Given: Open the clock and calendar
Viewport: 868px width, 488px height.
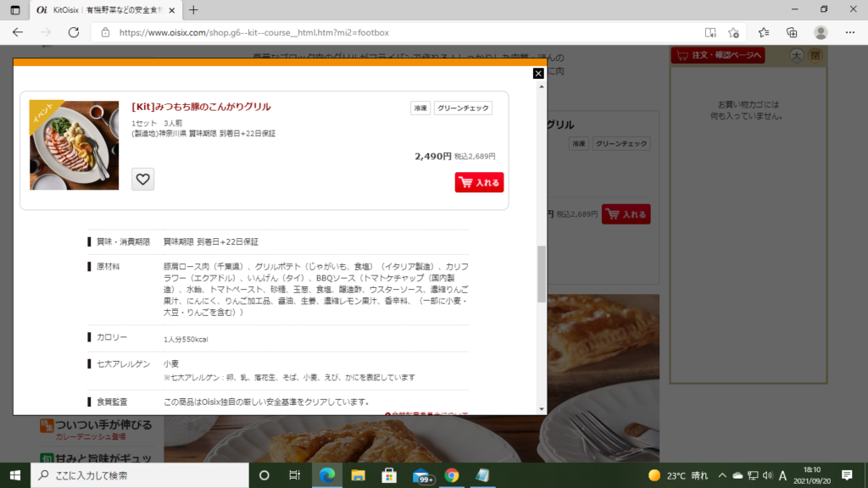Looking at the screenshot, I should click(x=812, y=475).
